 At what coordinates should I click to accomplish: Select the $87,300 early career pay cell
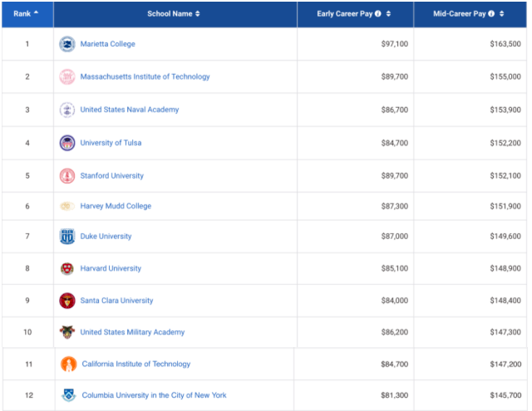coord(356,206)
